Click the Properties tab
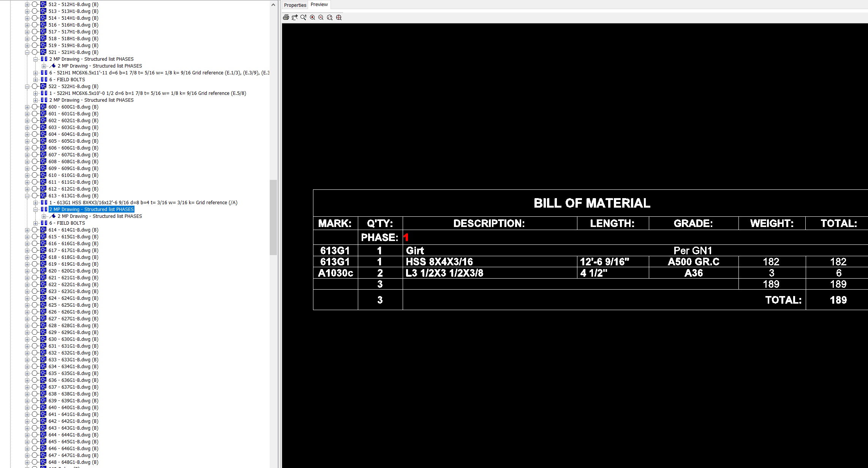 coord(295,5)
